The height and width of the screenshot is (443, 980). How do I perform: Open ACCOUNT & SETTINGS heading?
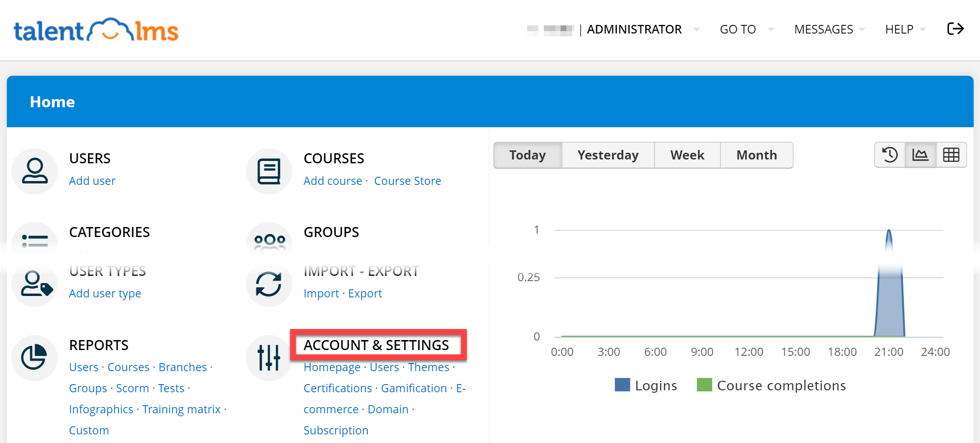[376, 345]
